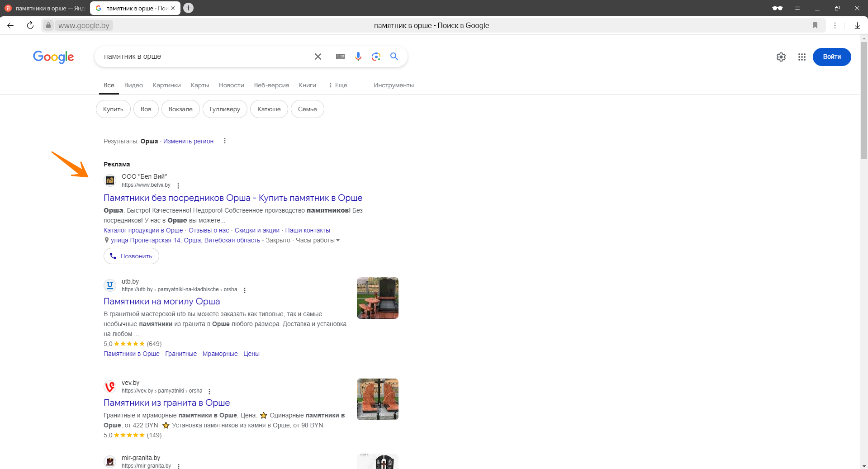Open Google quick settings gear

[781, 57]
